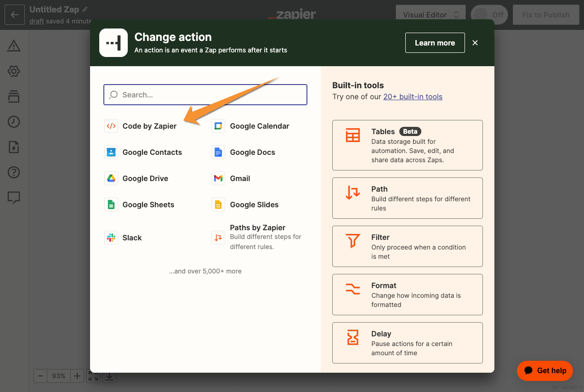Select the Slack app icon
This screenshot has width=584, height=392.
111,238
